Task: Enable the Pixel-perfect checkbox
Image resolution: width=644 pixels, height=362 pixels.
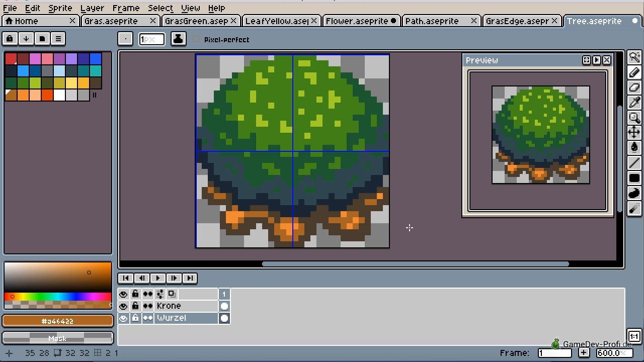Action: tap(196, 39)
